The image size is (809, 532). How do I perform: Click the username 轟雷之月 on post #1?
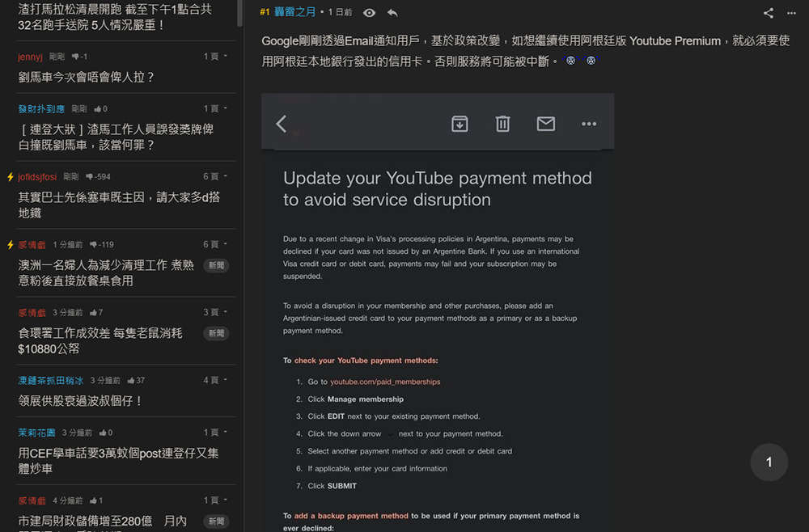(x=295, y=13)
